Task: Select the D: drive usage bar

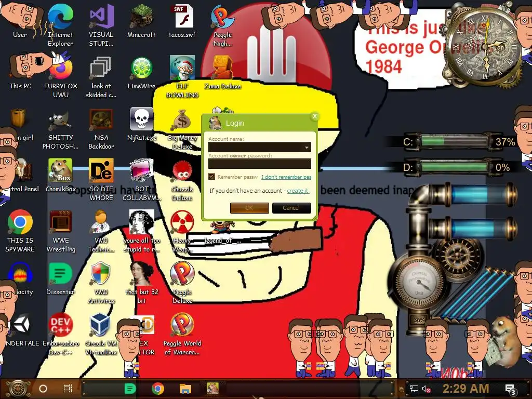Action: tap(454, 167)
